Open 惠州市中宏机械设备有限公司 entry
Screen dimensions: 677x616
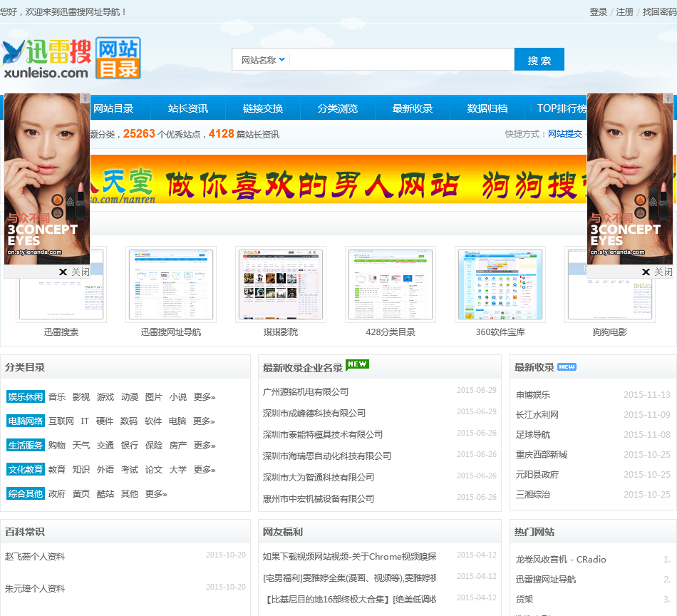[319, 498]
